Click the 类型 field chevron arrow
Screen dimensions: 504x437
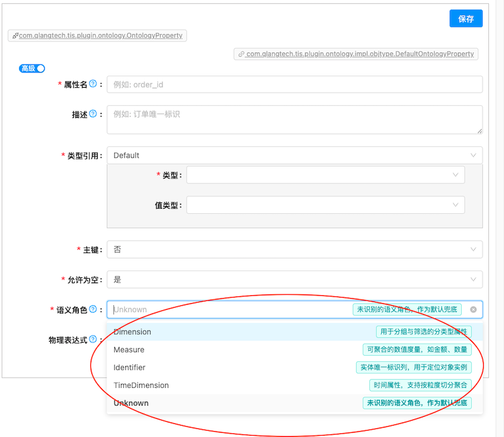tap(455, 175)
